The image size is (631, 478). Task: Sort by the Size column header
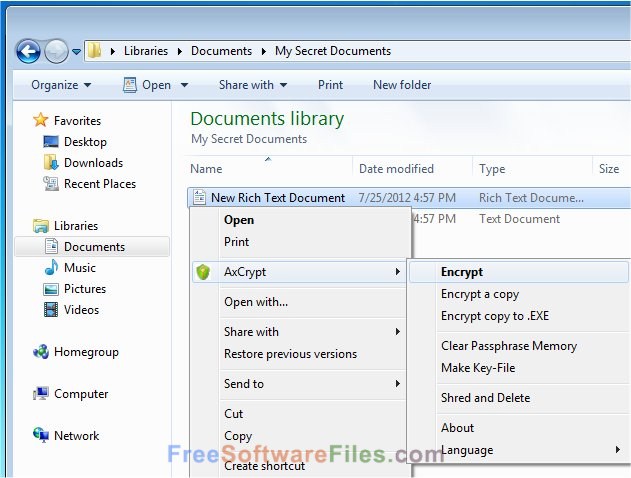pyautogui.click(x=611, y=169)
